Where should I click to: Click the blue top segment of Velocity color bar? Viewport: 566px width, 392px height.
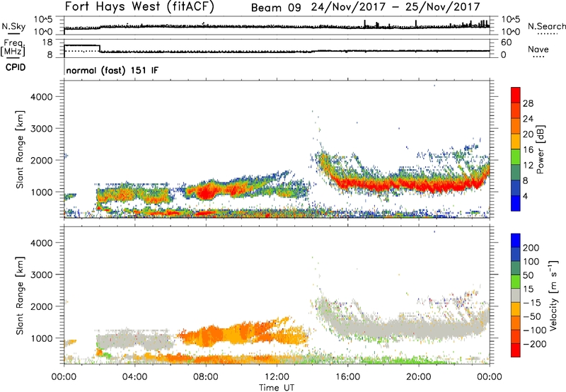point(516,241)
